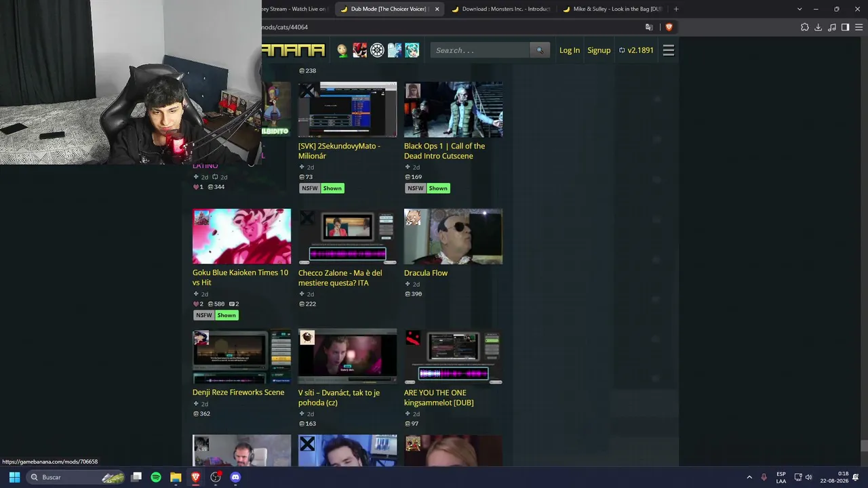The image size is (868, 488).
Task: Open '[SVK] 2SekundovyMato - Milionár' mod link
Action: 339,150
